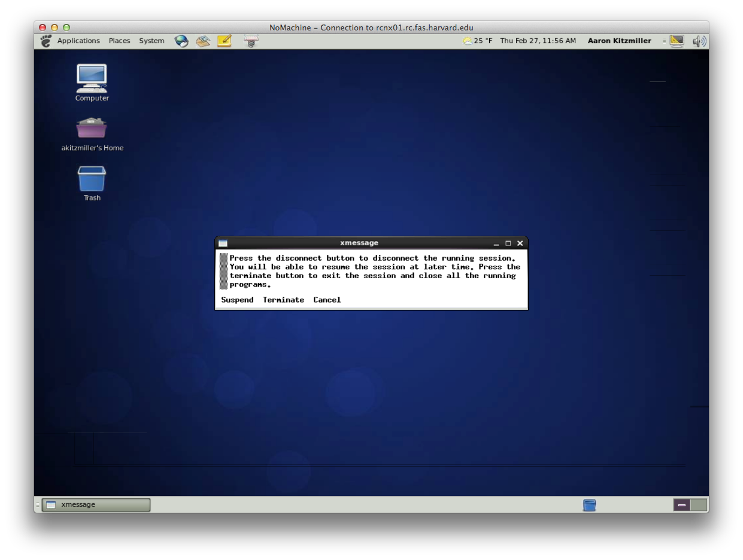Click the shredder applet icon in panel
The image size is (743, 560).
[251, 41]
